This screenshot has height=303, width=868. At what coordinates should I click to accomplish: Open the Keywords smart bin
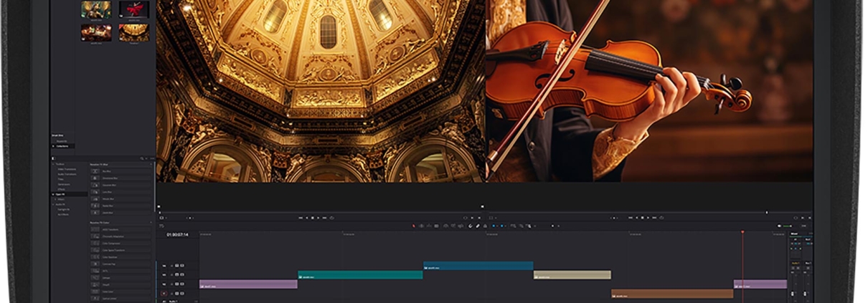(62, 141)
